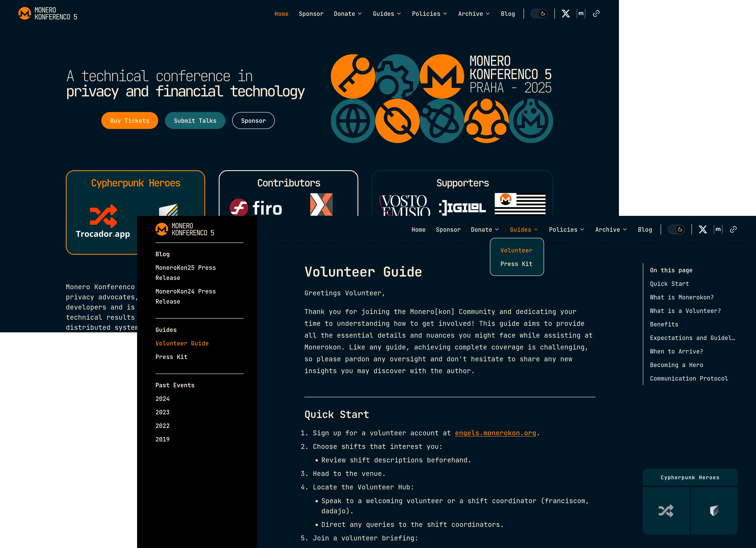756x548 pixels.
Task: Open the Archive dropdown menu
Action: point(474,14)
